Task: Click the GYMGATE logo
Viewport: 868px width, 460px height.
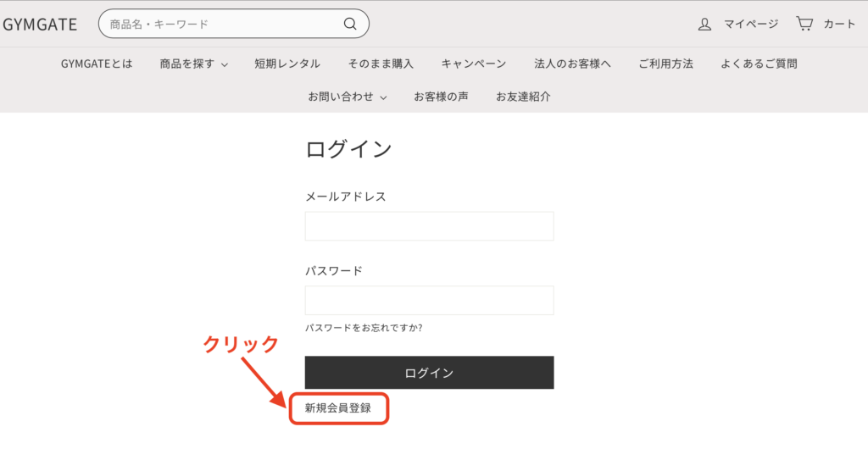Action: pyautogui.click(x=40, y=25)
